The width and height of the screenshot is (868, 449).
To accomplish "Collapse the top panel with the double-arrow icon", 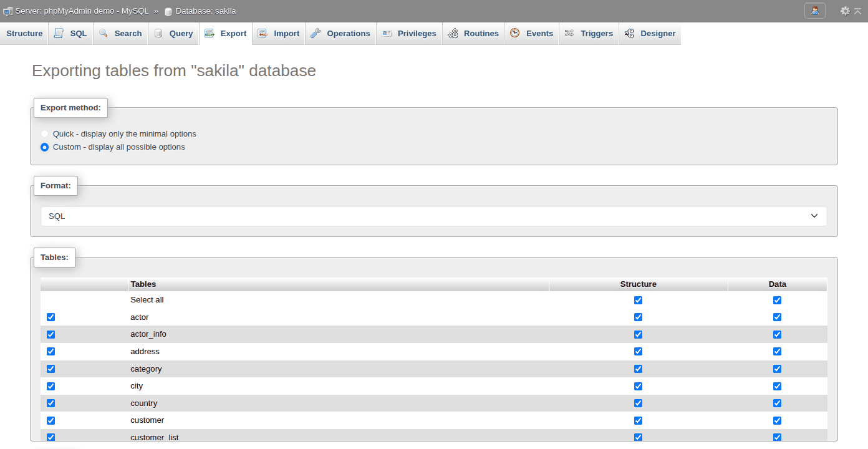I will (x=859, y=11).
